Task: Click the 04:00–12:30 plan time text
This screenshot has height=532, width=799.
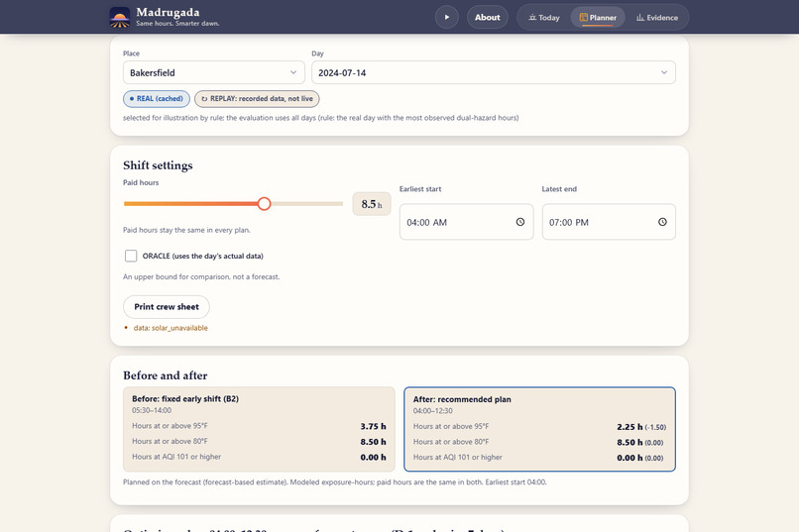Action: (432, 411)
